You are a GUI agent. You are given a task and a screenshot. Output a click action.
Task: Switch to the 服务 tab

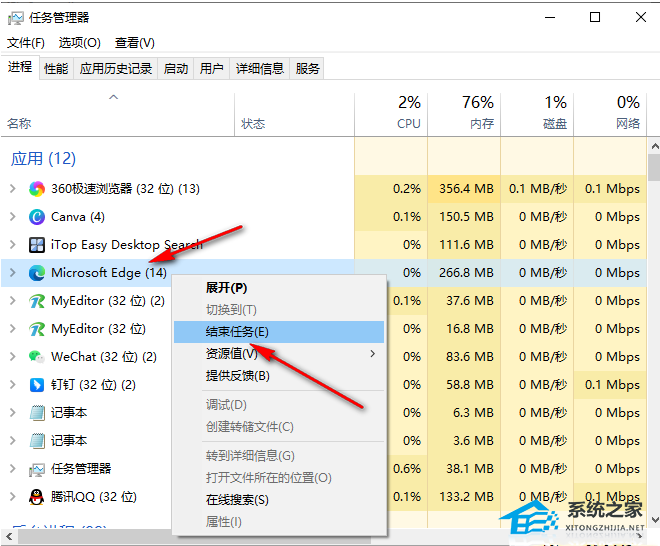pyautogui.click(x=307, y=68)
